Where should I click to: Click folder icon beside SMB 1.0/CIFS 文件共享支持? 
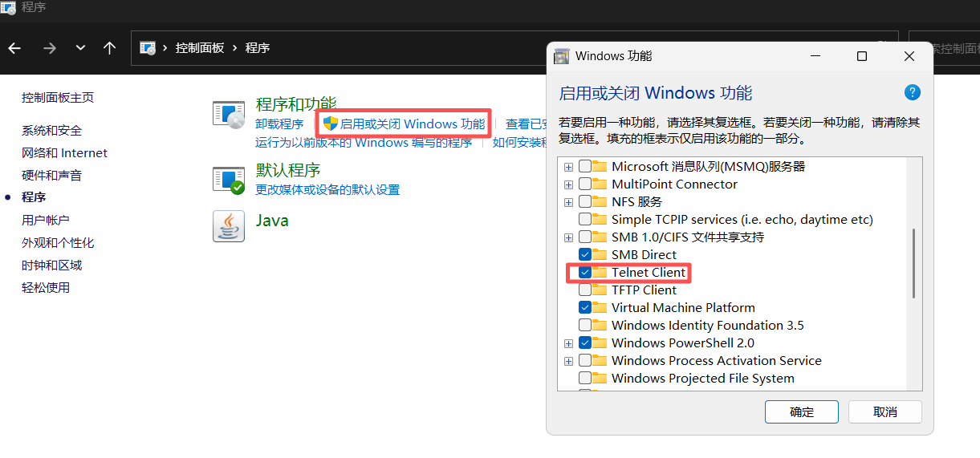pyautogui.click(x=600, y=237)
